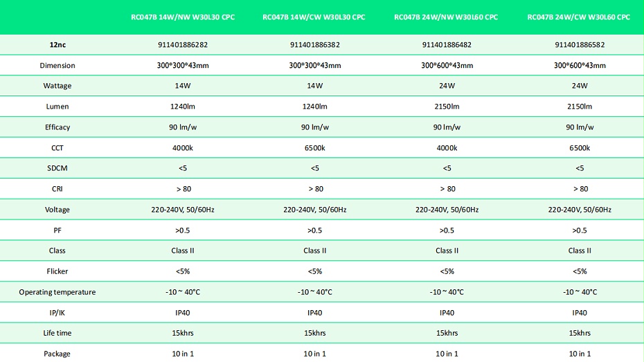Select the Voltage row label

tap(57, 210)
